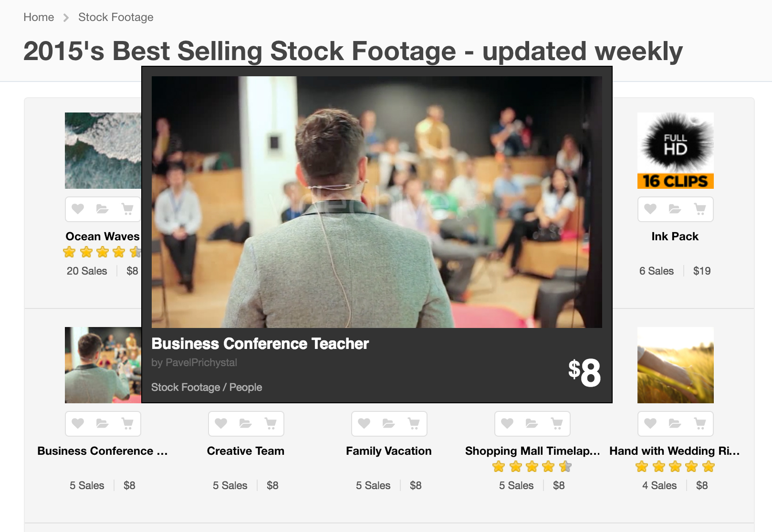Open the Creative Team title link
This screenshot has height=532, width=772.
(245, 451)
